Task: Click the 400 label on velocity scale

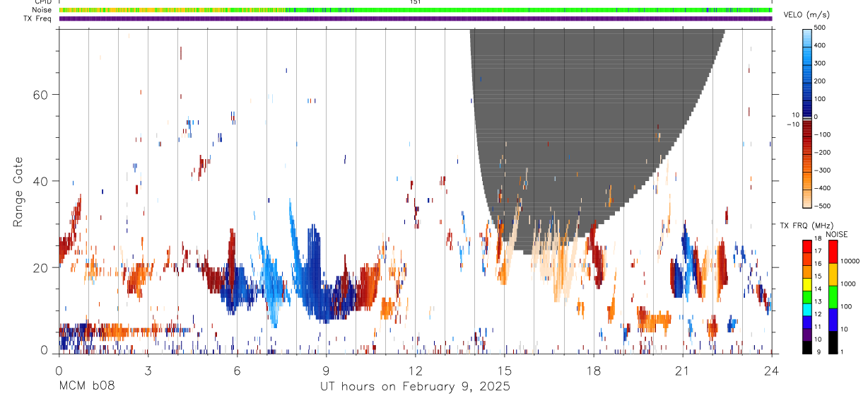Action: 821,45
